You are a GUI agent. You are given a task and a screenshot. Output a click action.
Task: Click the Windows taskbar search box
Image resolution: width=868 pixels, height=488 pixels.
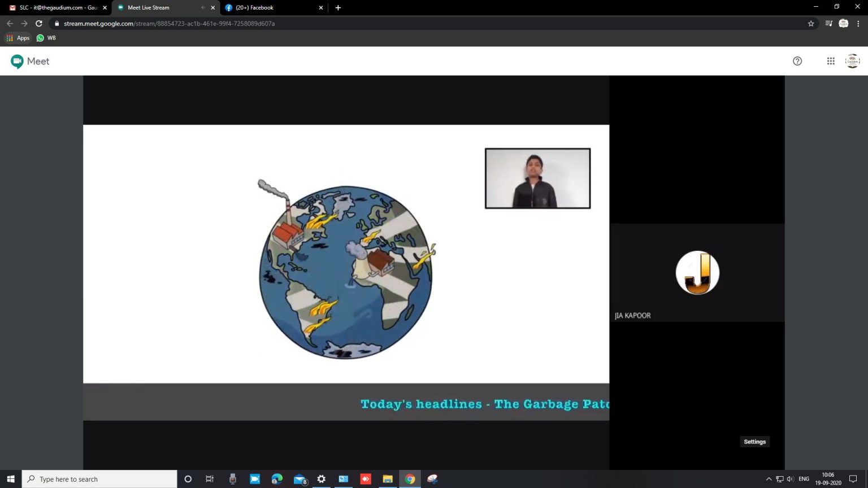click(x=99, y=479)
